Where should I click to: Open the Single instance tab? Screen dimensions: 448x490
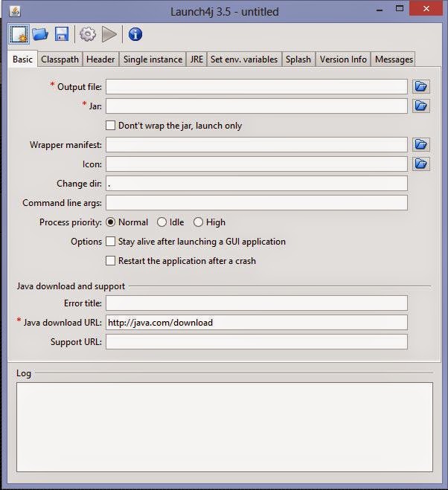(x=153, y=59)
